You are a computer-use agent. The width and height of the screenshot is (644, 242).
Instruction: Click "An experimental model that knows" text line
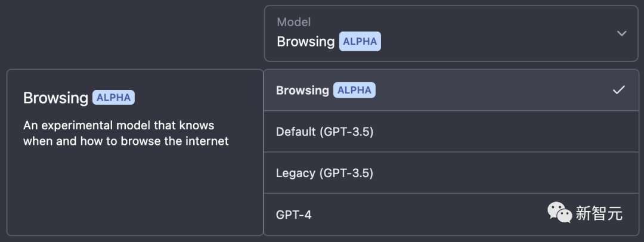point(119,125)
